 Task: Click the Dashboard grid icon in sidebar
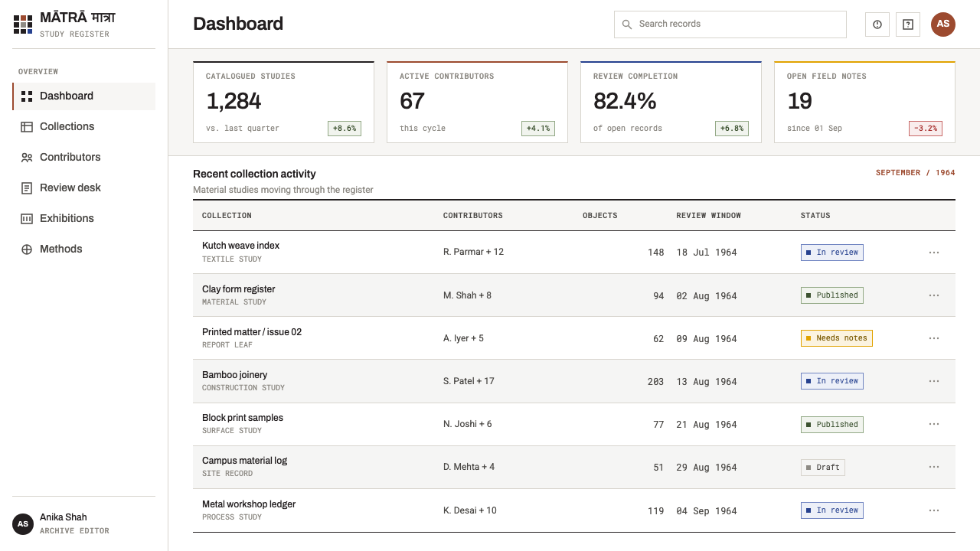pos(27,96)
